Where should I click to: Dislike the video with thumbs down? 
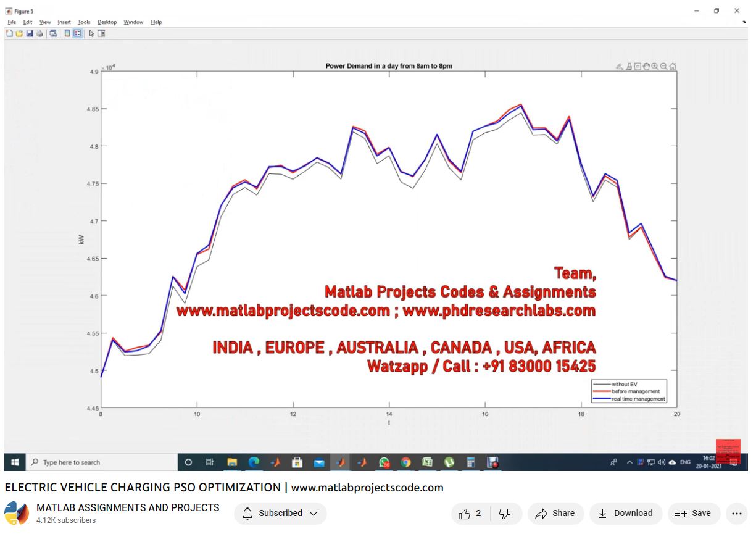coord(505,513)
